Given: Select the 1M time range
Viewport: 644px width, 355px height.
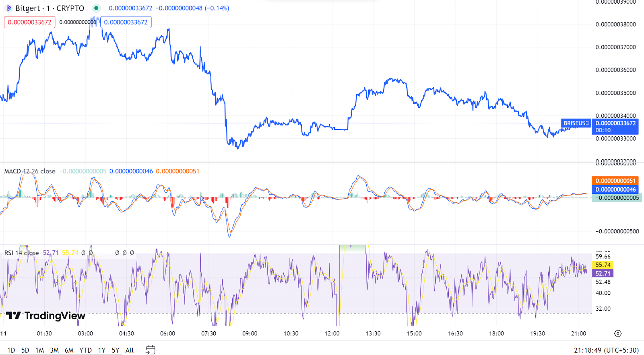Looking at the screenshot, I should pos(39,350).
